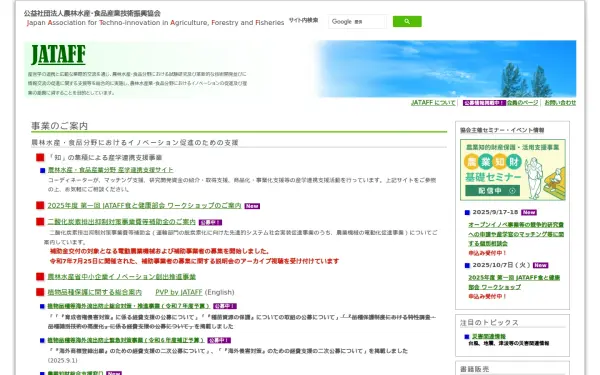
Task: Click red square bullet beside 中小企業イノベーション link
Action: [40, 277]
